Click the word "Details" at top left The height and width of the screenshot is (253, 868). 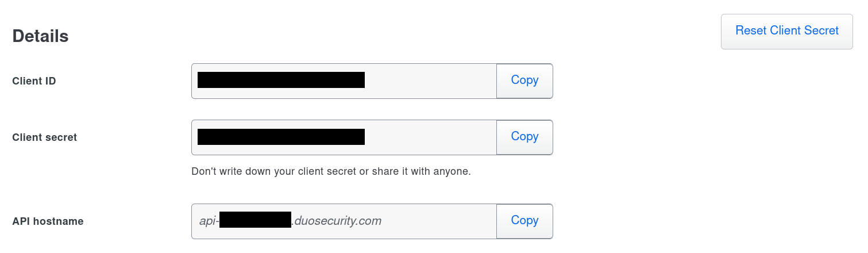tap(40, 36)
